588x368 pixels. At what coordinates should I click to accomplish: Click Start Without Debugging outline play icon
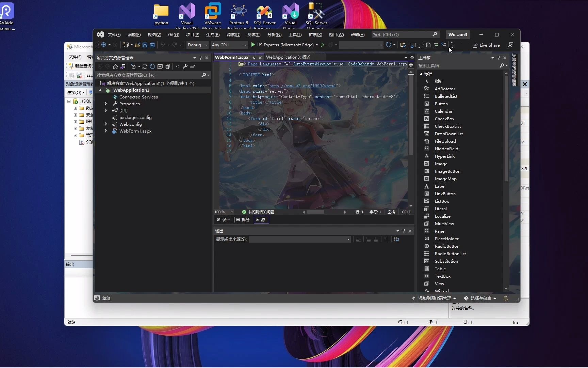pyautogui.click(x=323, y=45)
